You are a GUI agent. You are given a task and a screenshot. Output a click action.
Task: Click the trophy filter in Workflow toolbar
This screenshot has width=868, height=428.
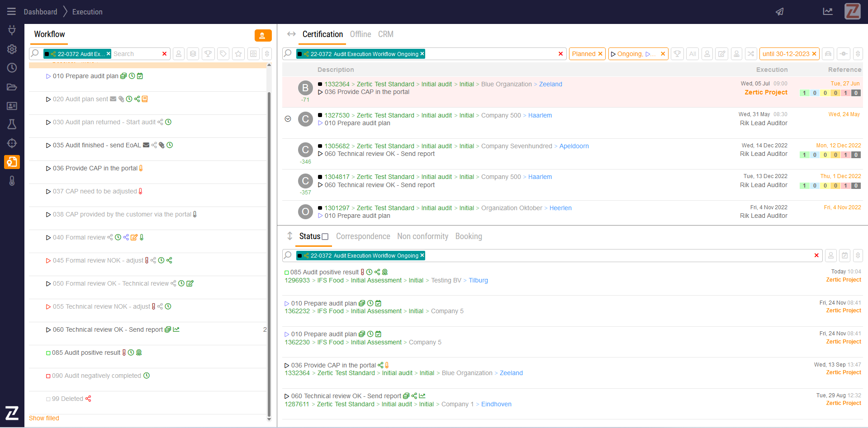pos(208,54)
